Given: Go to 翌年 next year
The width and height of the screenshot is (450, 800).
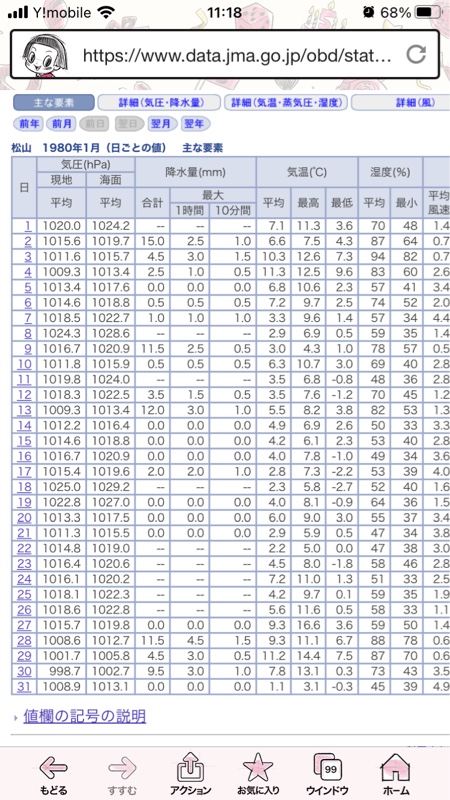Looking at the screenshot, I should click(x=195, y=123).
